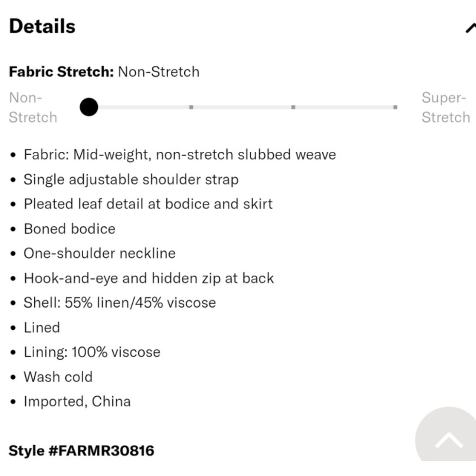Collapse the Details section chevron
Image resolution: width=476 pixels, height=476 pixels.
[x=470, y=28]
